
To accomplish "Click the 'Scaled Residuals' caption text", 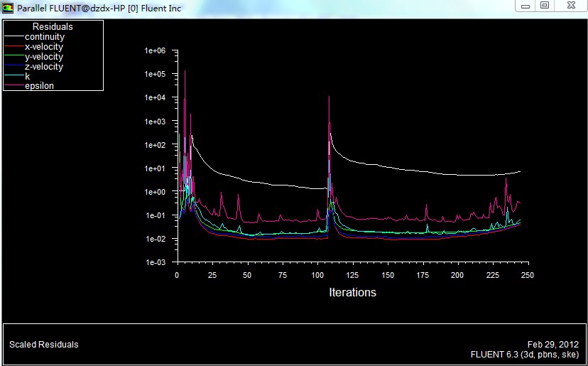I will point(44,345).
